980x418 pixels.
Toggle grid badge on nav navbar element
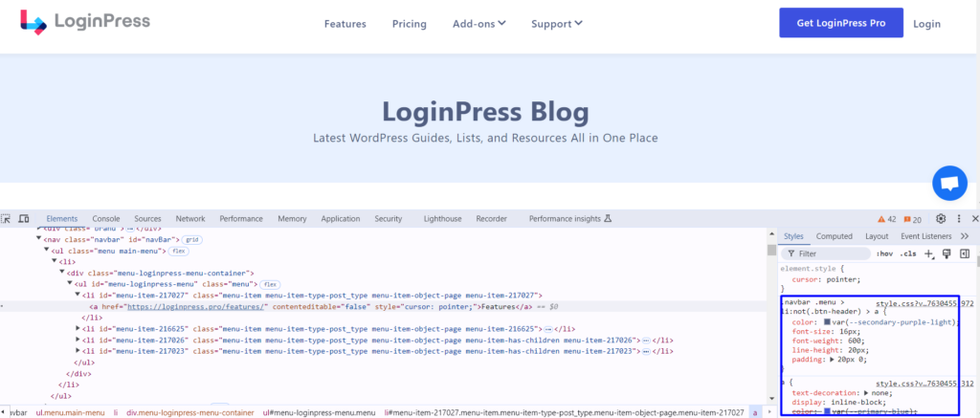coord(191,240)
